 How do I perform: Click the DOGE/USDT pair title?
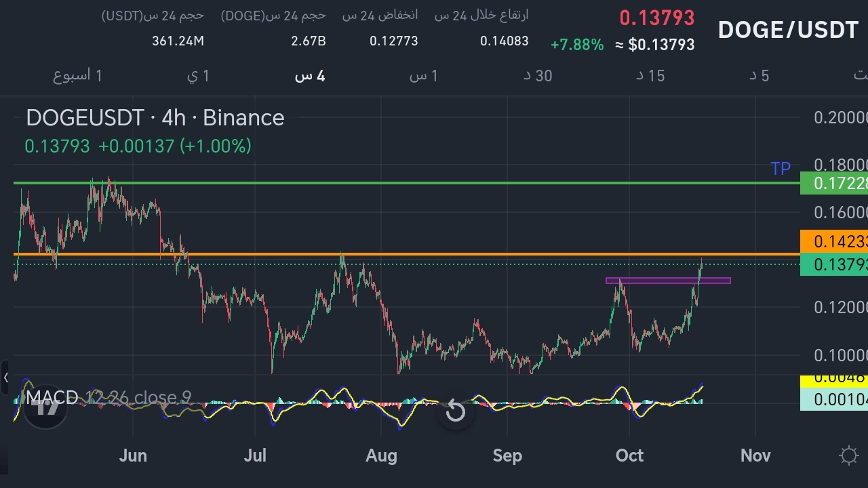point(788,30)
